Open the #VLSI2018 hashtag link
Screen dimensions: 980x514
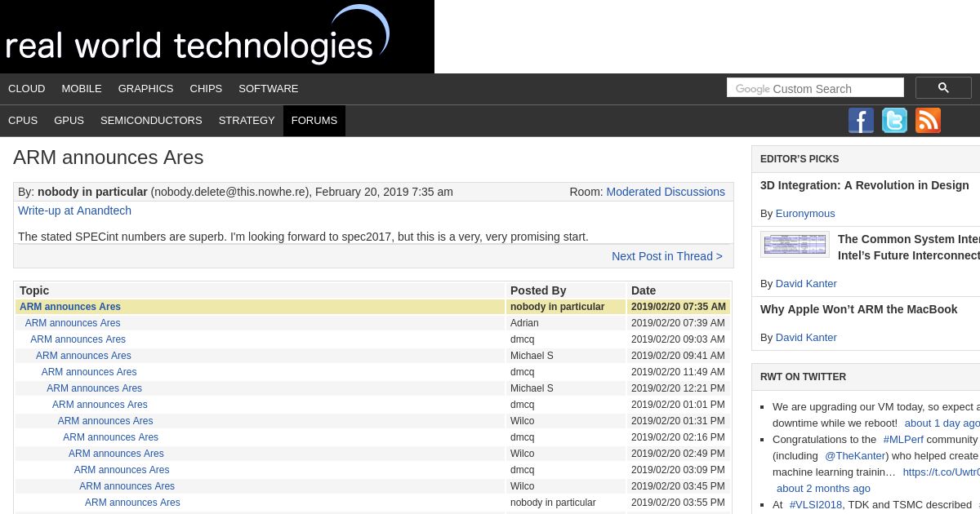816,505
